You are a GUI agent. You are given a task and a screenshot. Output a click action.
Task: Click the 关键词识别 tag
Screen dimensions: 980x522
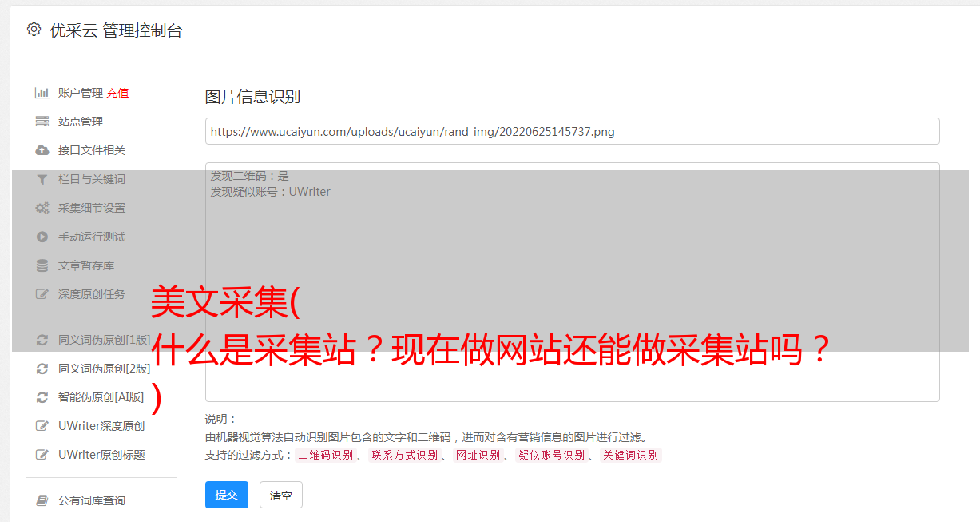pos(630,455)
